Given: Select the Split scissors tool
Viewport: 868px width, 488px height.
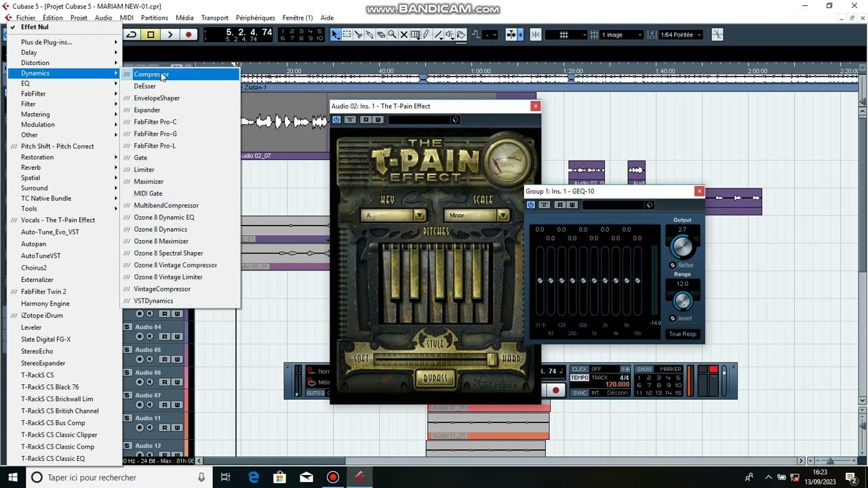Looking at the screenshot, I should tap(357, 35).
